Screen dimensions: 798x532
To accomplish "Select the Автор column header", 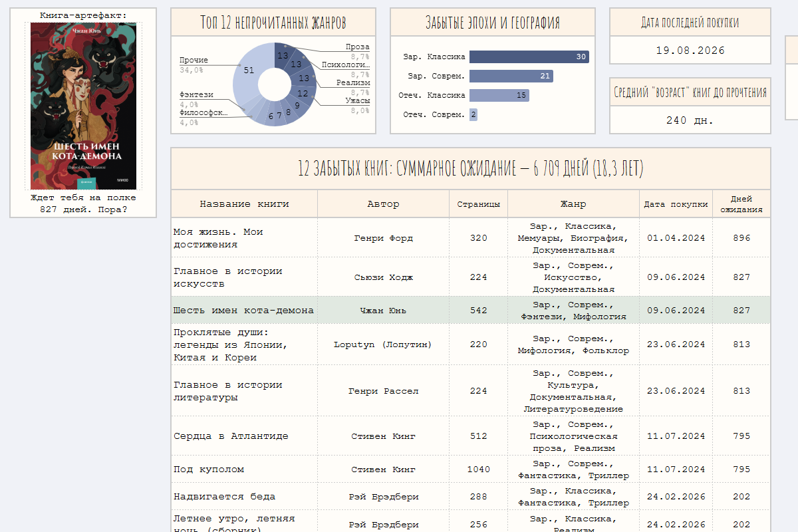I will pyautogui.click(x=384, y=204).
